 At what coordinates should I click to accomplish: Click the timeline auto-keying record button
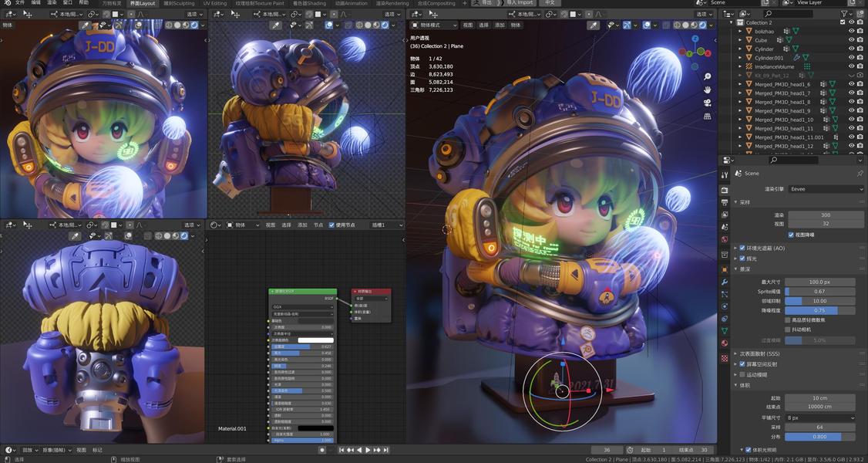point(321,450)
